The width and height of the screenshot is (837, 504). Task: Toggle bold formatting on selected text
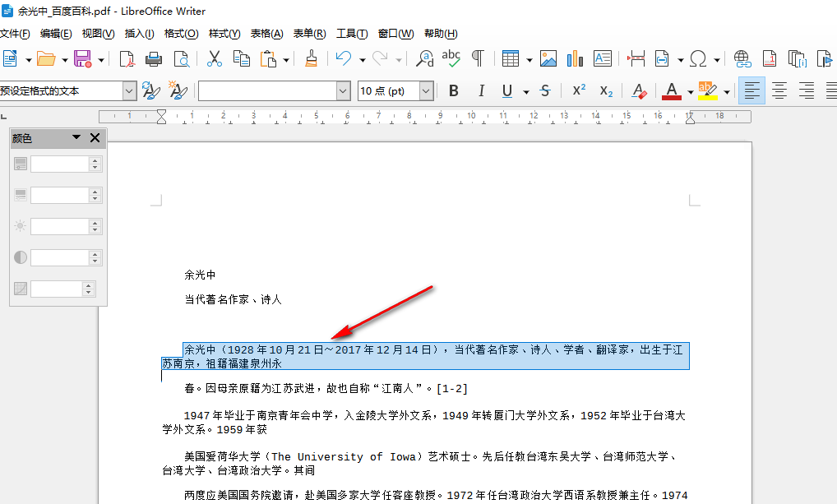pyautogui.click(x=453, y=90)
